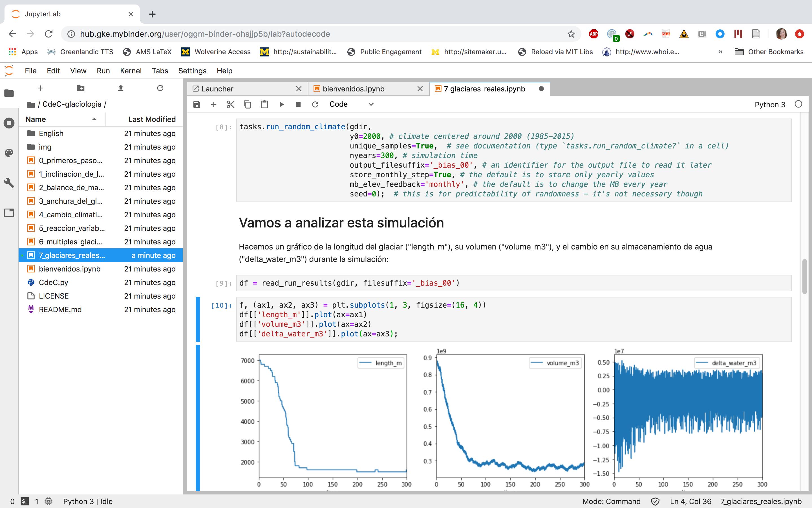The width and height of the screenshot is (812, 508).
Task: Paste cells from clipboard icon
Action: tap(264, 104)
